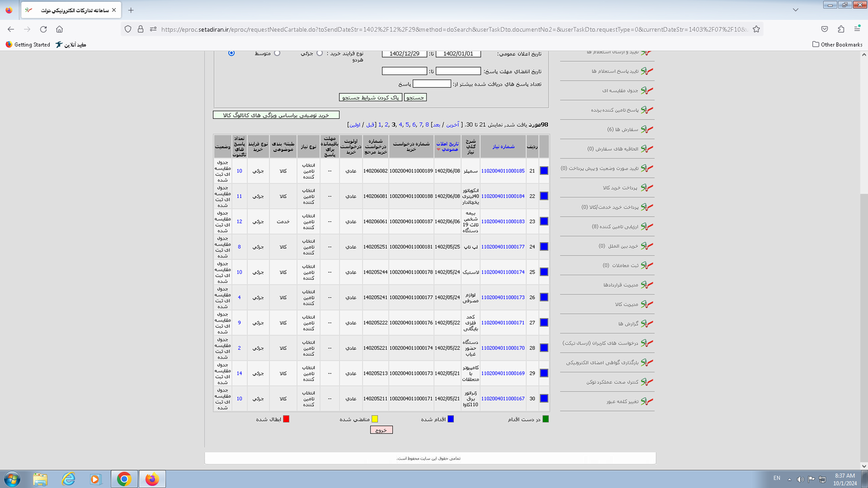Select جزئی purchase process radio
This screenshot has height=488, width=868.
(x=319, y=53)
